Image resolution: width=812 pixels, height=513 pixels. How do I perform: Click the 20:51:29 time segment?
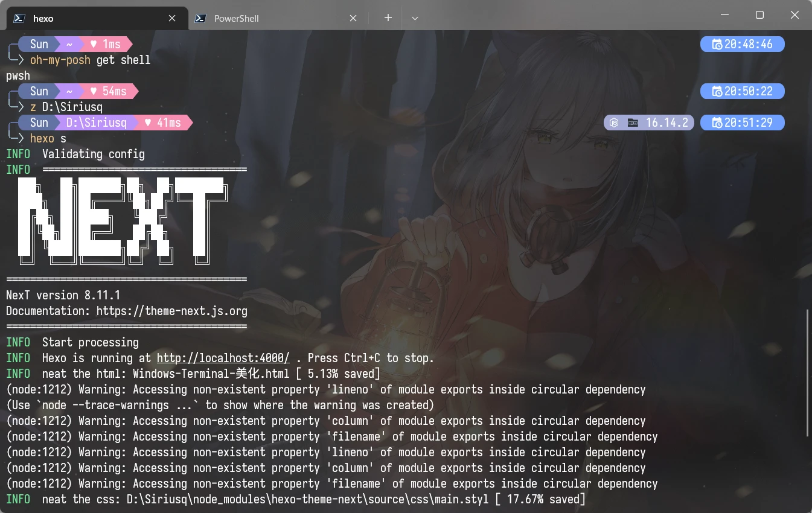pos(743,123)
